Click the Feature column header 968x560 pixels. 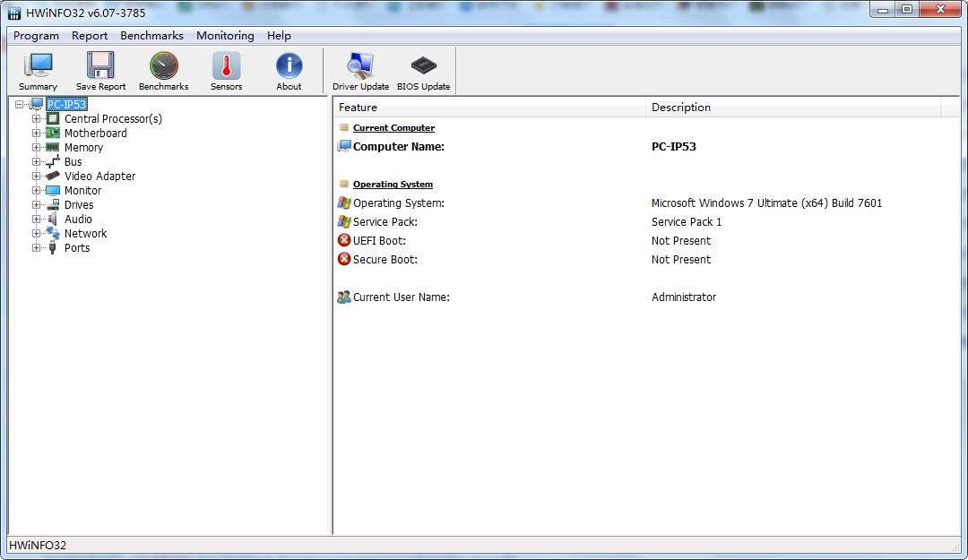point(489,108)
